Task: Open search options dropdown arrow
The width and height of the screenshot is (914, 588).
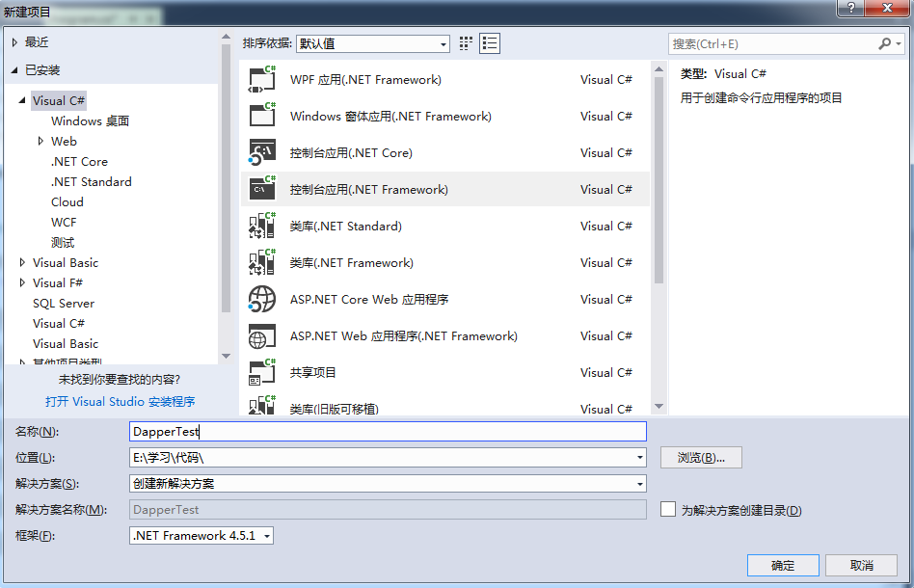Action: [x=899, y=43]
